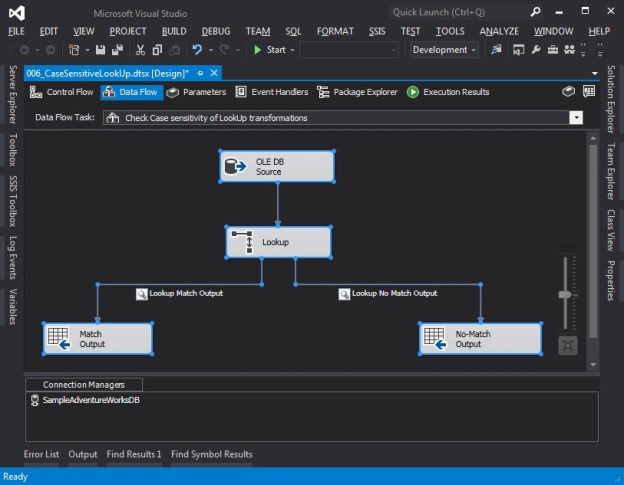This screenshot has height=485, width=624.
Task: Open the FILE menu
Action: [16, 31]
